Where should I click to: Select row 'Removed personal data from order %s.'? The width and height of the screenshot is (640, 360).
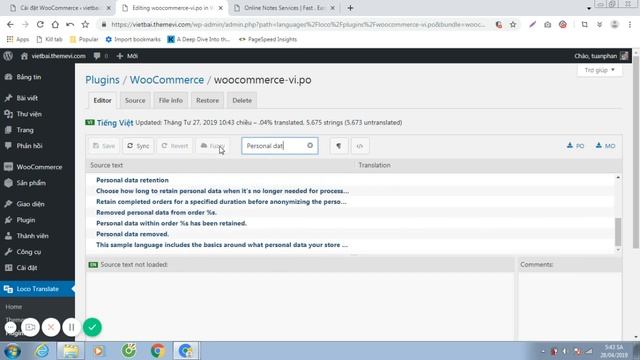[350, 212]
